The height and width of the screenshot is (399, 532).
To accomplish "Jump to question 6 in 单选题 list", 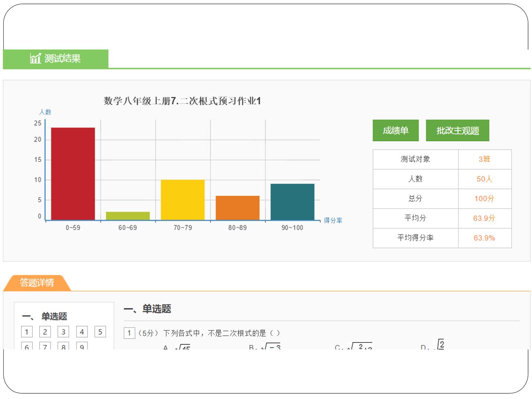I will click(x=27, y=346).
